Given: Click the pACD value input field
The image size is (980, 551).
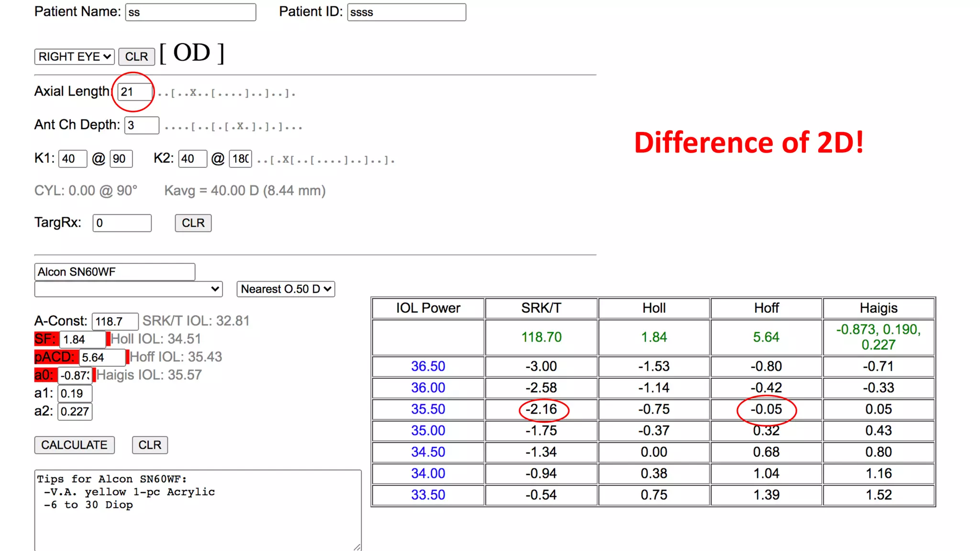Looking at the screenshot, I should pyautogui.click(x=101, y=357).
